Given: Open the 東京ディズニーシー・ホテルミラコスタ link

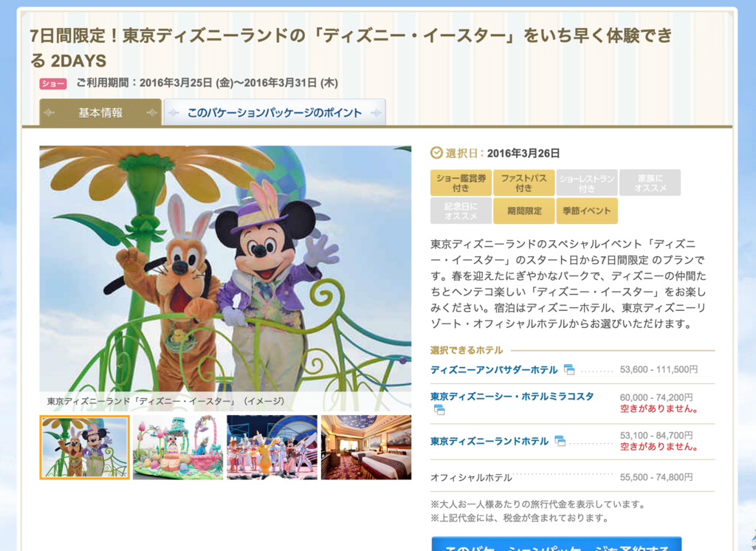Looking at the screenshot, I should [512, 397].
